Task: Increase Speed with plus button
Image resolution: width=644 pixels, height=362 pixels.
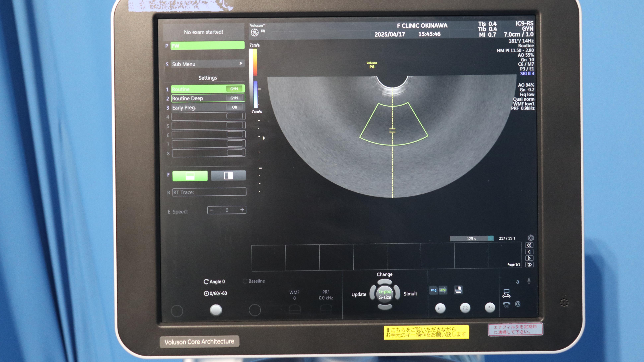Action: (242, 210)
